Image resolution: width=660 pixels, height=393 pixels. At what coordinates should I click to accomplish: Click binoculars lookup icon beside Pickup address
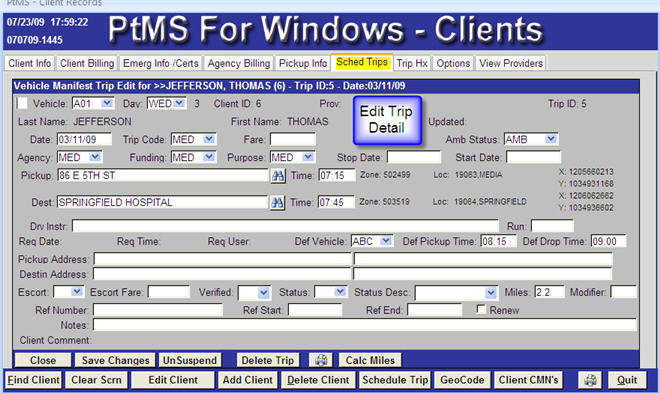[x=278, y=175]
